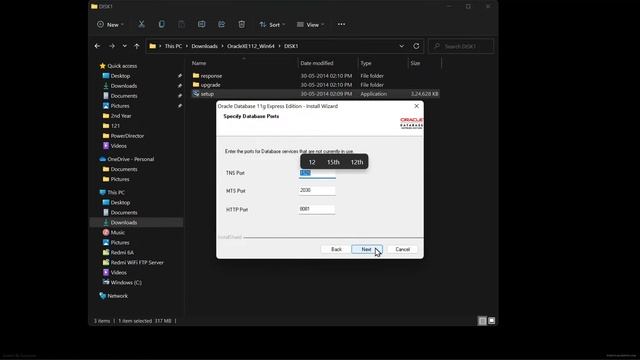Open Redmi 6A device

pyautogui.click(x=122, y=252)
